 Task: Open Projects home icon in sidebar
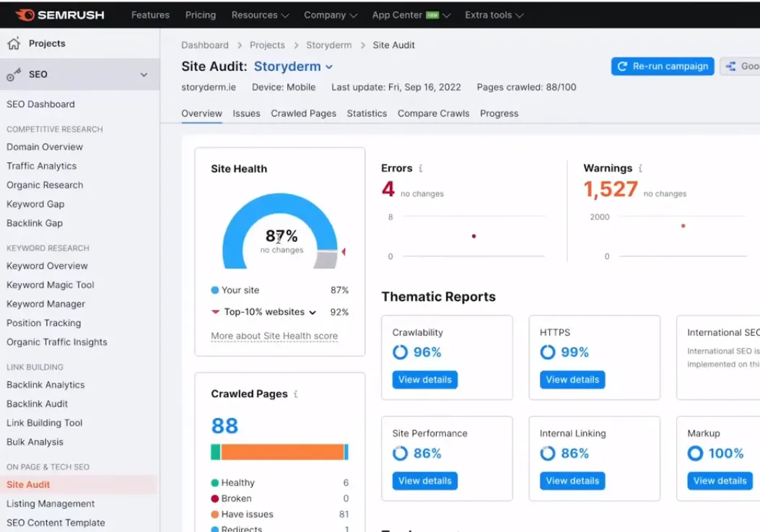point(14,43)
